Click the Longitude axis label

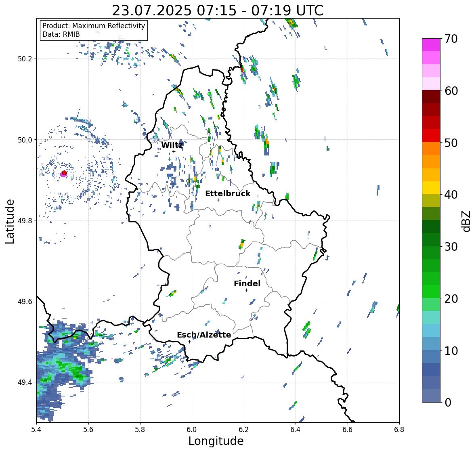pos(216,441)
